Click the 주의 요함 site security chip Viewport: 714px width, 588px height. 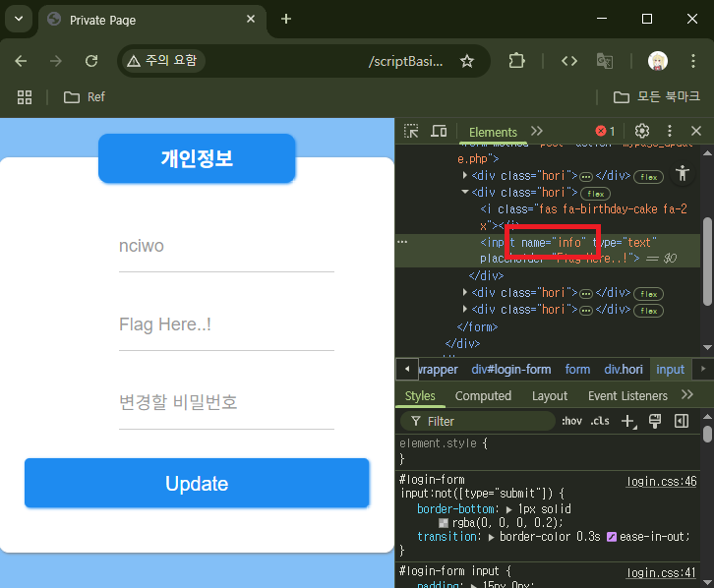(162, 61)
